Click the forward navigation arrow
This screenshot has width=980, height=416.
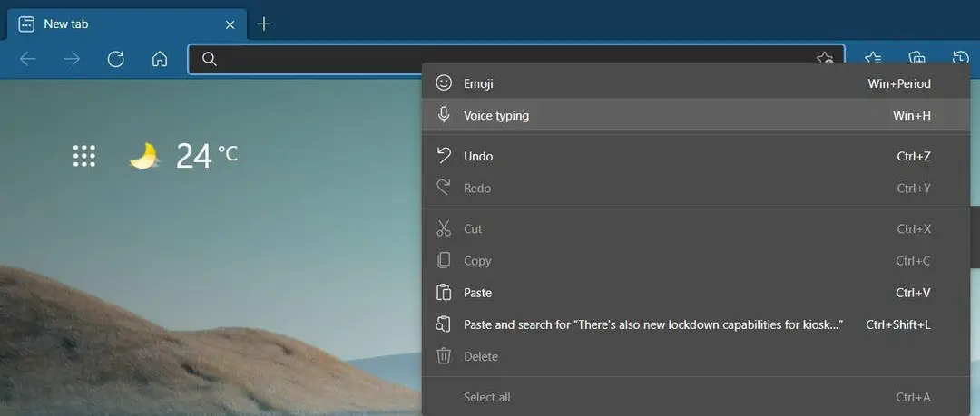(72, 59)
